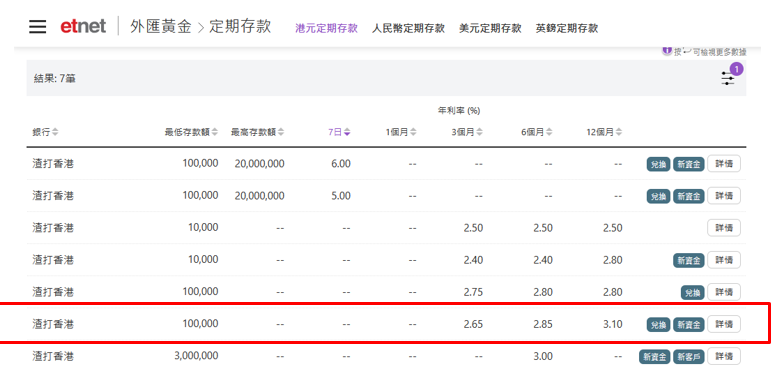Open 詳情 for the 3.10 rate row
The width and height of the screenshot is (779, 378).
tap(724, 324)
